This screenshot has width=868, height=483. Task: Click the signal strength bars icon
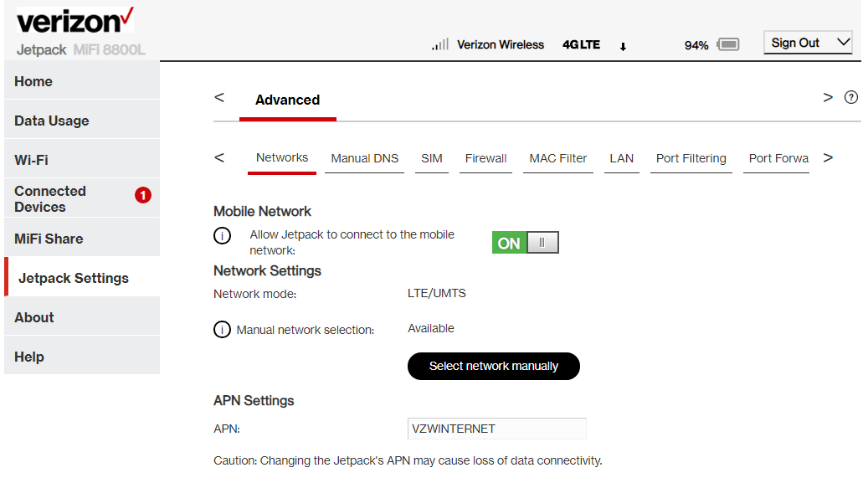pyautogui.click(x=439, y=45)
